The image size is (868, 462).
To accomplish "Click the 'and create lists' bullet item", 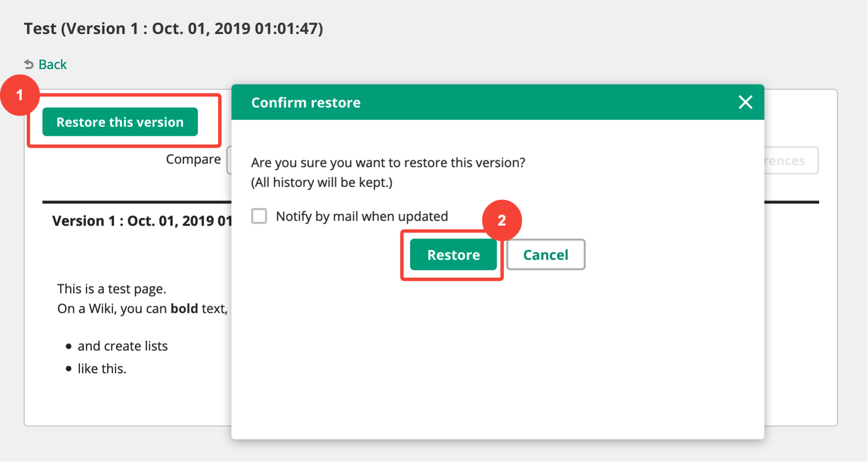I will pyautogui.click(x=122, y=346).
